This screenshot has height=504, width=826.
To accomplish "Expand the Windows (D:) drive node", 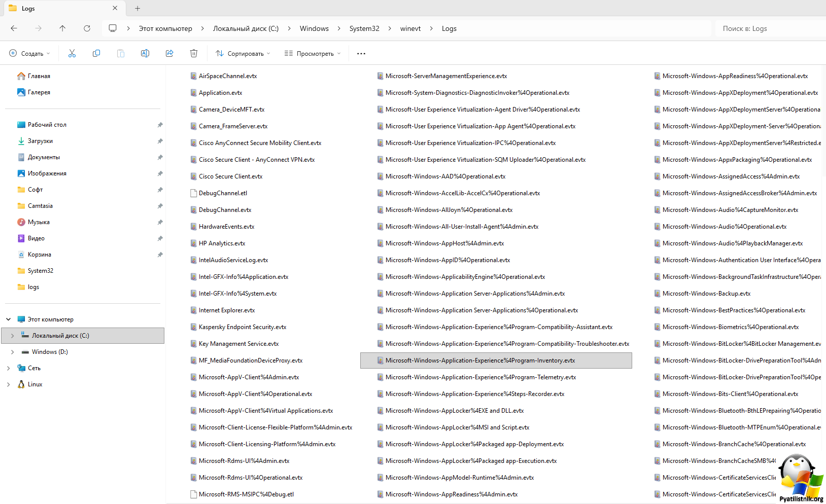I will (x=13, y=352).
